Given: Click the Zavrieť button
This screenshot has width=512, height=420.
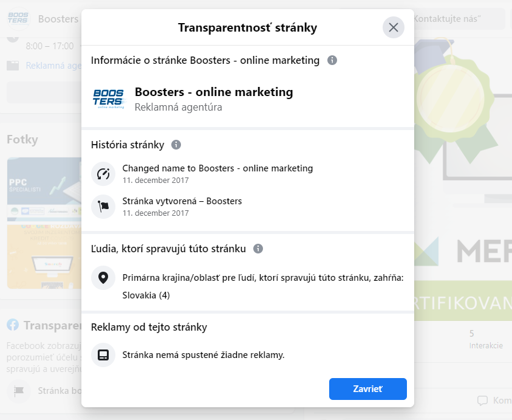Looking at the screenshot, I should pyautogui.click(x=367, y=388).
